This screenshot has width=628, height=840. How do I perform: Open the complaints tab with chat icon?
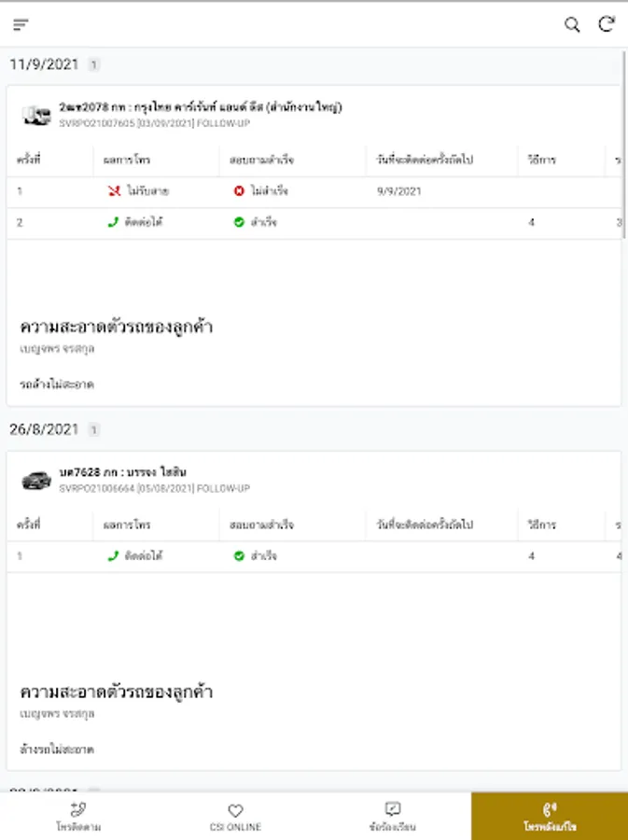(393, 817)
